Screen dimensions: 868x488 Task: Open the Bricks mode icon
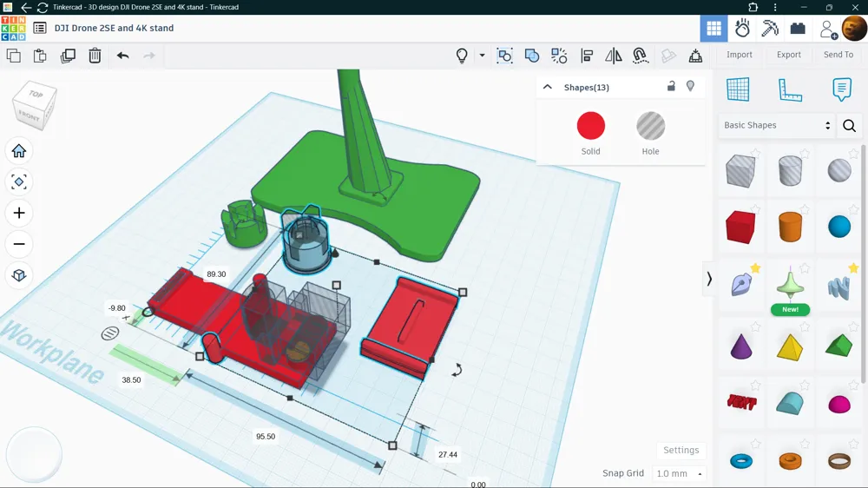click(x=798, y=29)
